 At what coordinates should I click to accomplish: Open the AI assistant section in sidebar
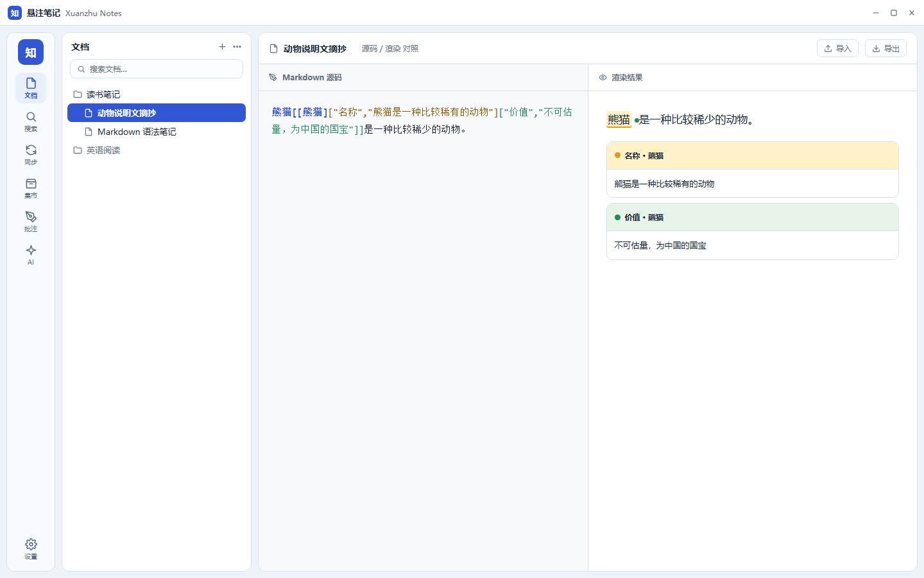coord(31,255)
